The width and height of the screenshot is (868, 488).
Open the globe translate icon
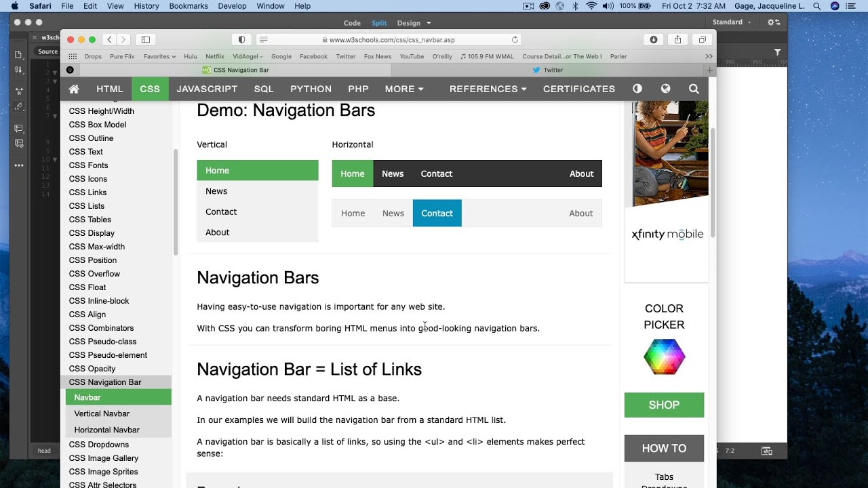[x=665, y=89]
